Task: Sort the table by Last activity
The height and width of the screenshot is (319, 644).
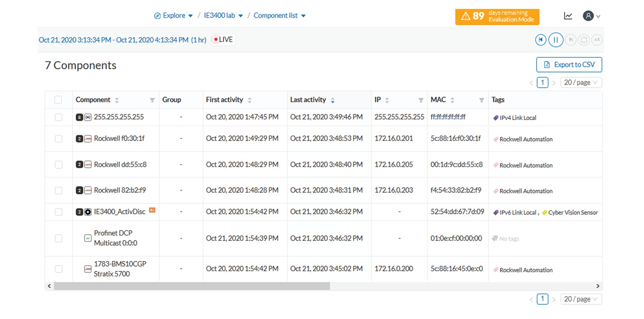Action: tap(332, 100)
